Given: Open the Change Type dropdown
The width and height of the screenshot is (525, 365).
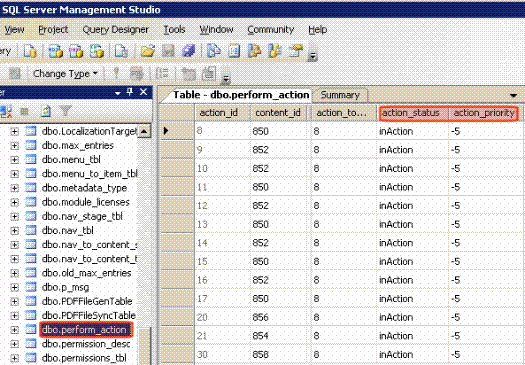Looking at the screenshot, I should tap(65, 73).
